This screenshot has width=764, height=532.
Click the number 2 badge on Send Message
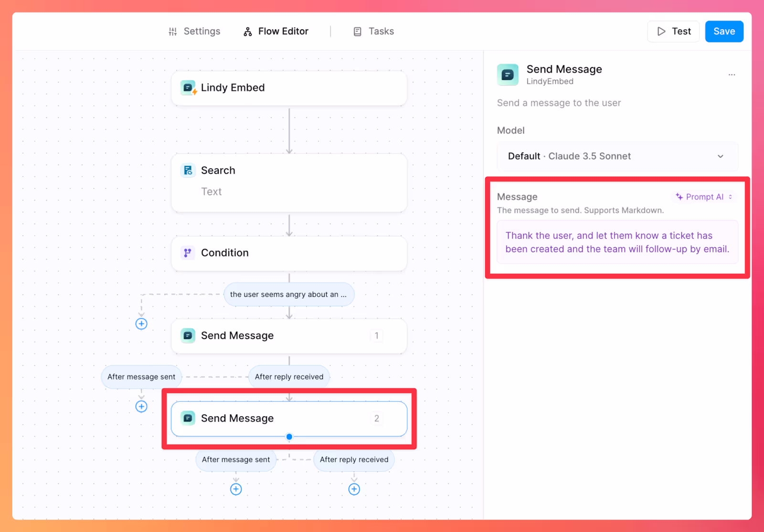pos(376,418)
